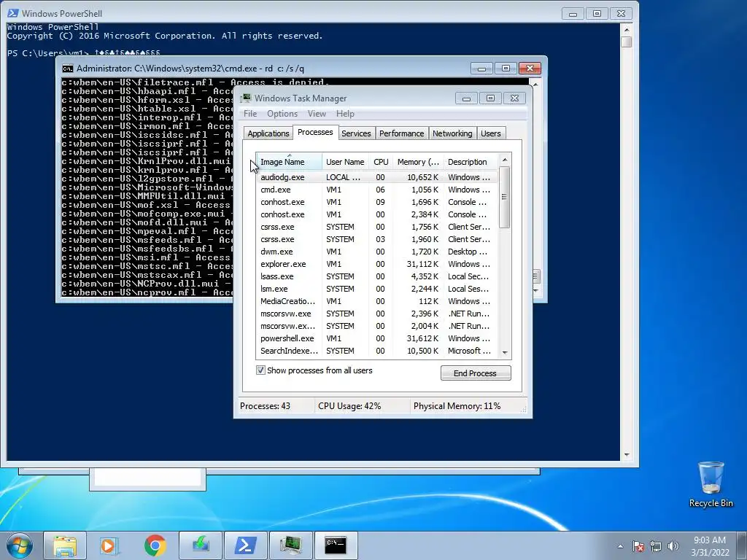The width and height of the screenshot is (747, 560).
Task: Switch to the Users tab
Action: 491,133
